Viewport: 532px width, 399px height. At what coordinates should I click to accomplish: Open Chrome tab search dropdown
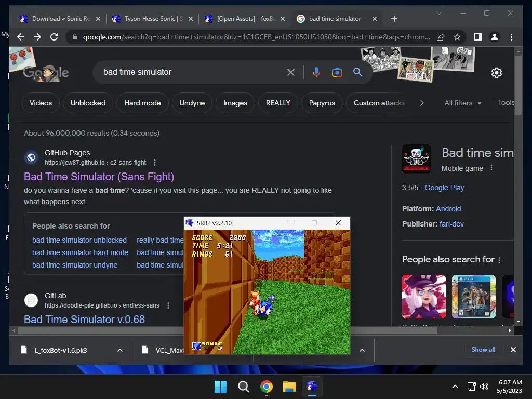[x=438, y=13]
